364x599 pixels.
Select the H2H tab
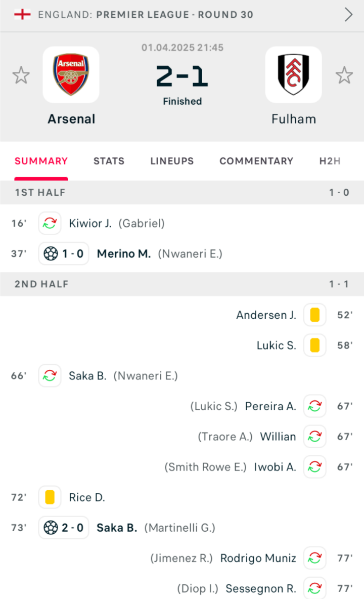330,161
